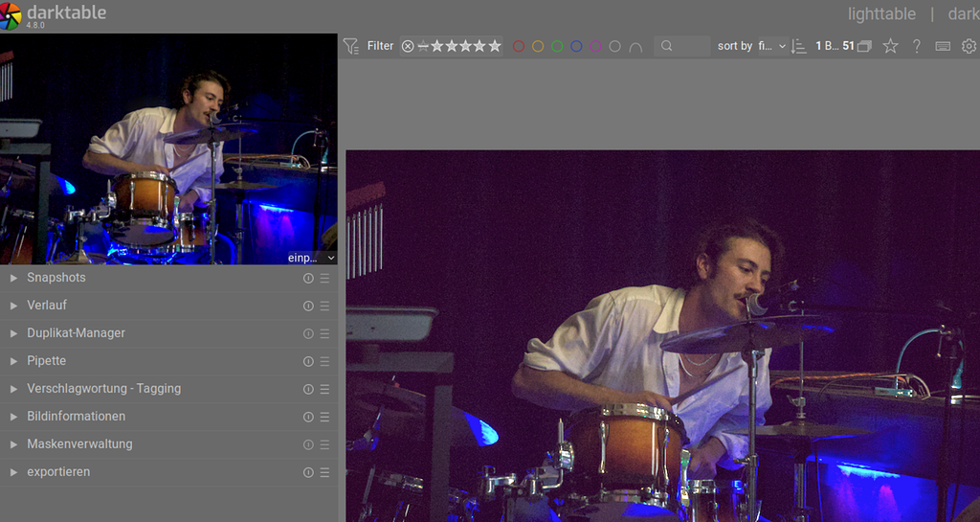Open the filter presets funnel icon
The width and height of the screenshot is (980, 522).
350,46
